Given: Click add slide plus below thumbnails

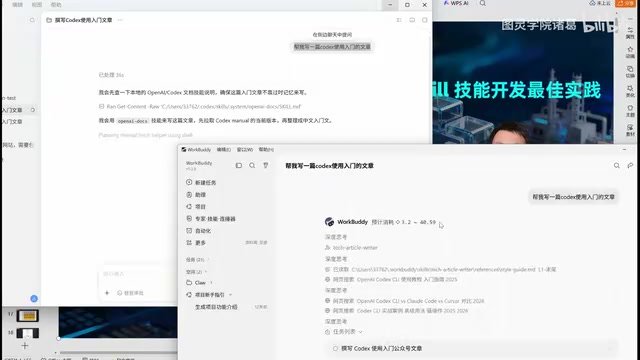Looking at the screenshot, I should [x=25, y=346].
